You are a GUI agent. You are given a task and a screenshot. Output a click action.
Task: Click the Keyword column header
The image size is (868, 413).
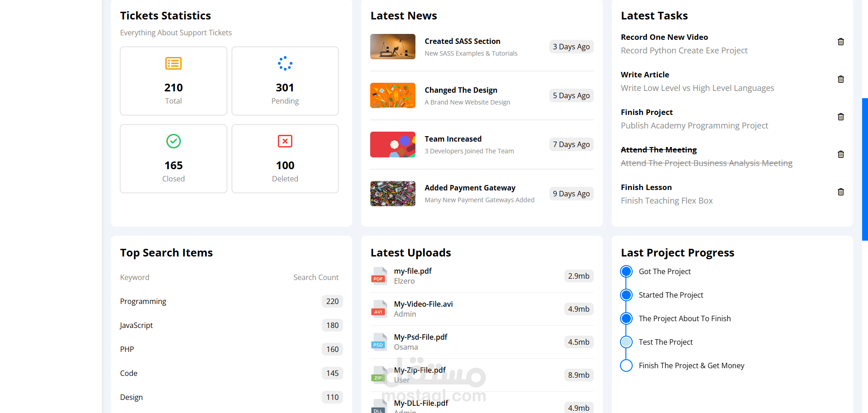point(134,277)
